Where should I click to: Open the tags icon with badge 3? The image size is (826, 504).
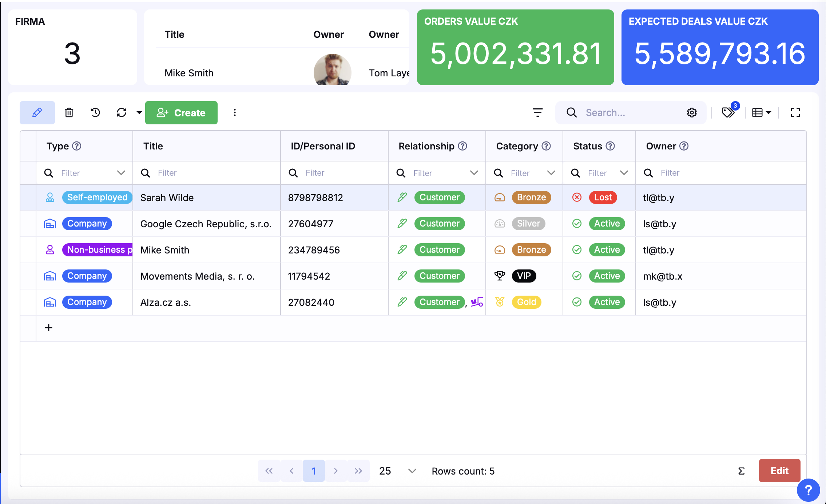[728, 112]
